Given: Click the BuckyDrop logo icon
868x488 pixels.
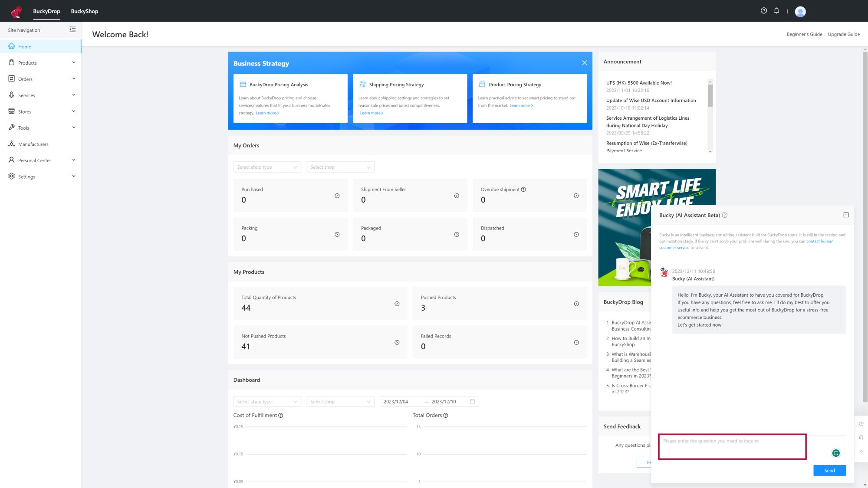Looking at the screenshot, I should pyautogui.click(x=16, y=11).
